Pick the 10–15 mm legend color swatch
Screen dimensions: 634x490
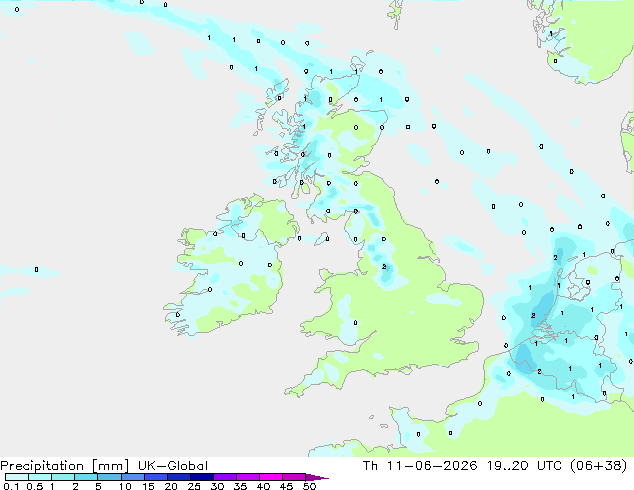click(132, 477)
